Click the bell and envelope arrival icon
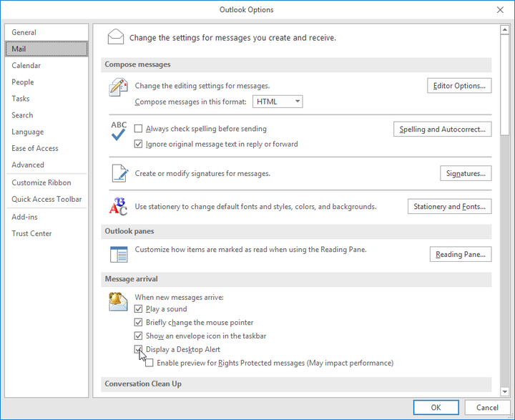 pyautogui.click(x=118, y=301)
